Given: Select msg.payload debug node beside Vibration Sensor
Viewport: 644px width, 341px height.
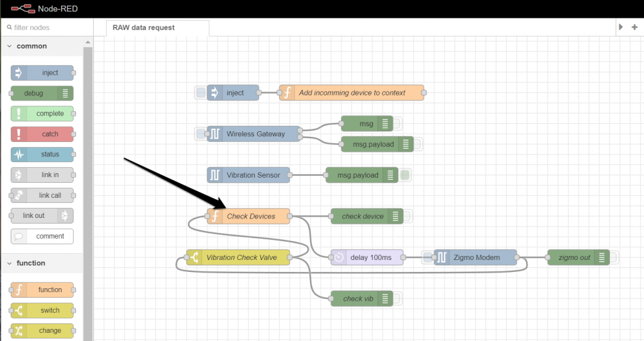Looking at the screenshot, I should tap(362, 175).
